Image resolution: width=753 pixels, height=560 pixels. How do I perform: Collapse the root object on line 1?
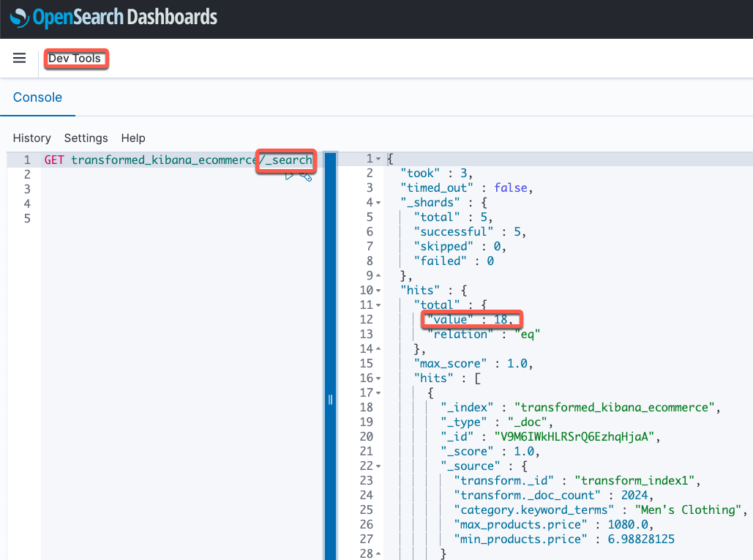click(x=378, y=159)
